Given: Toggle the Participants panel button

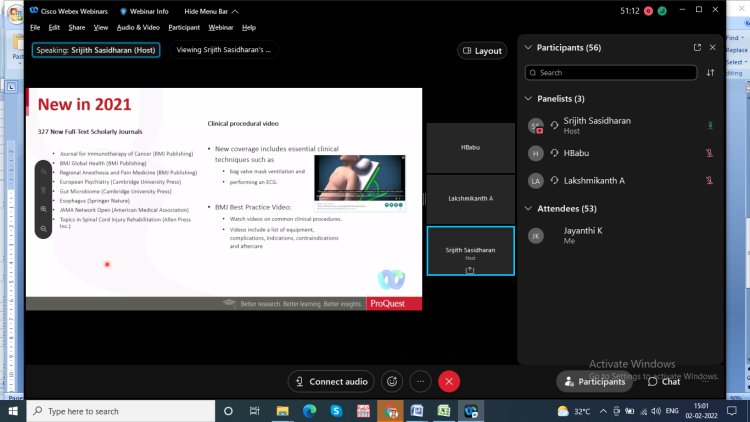Looking at the screenshot, I should tap(595, 381).
